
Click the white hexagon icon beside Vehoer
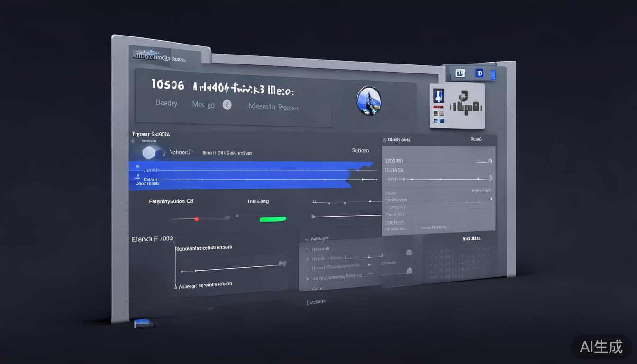[x=149, y=153]
